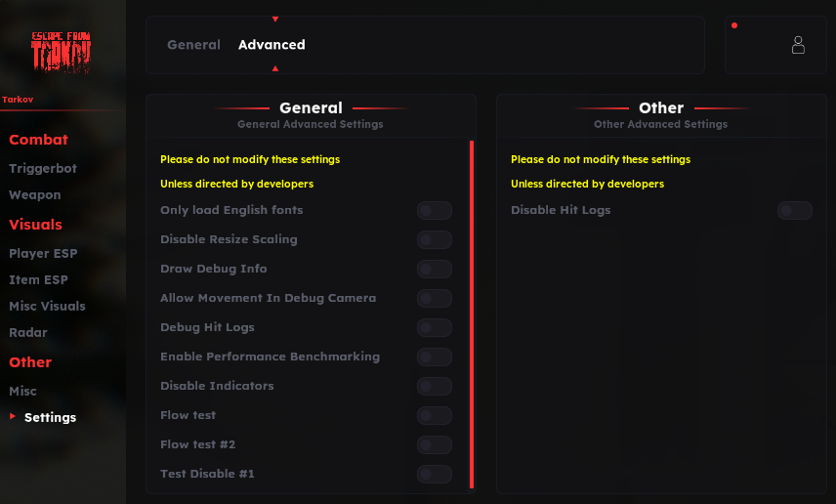
Task: Toggle Disable Hit Logs in Other panel
Action: point(794,210)
